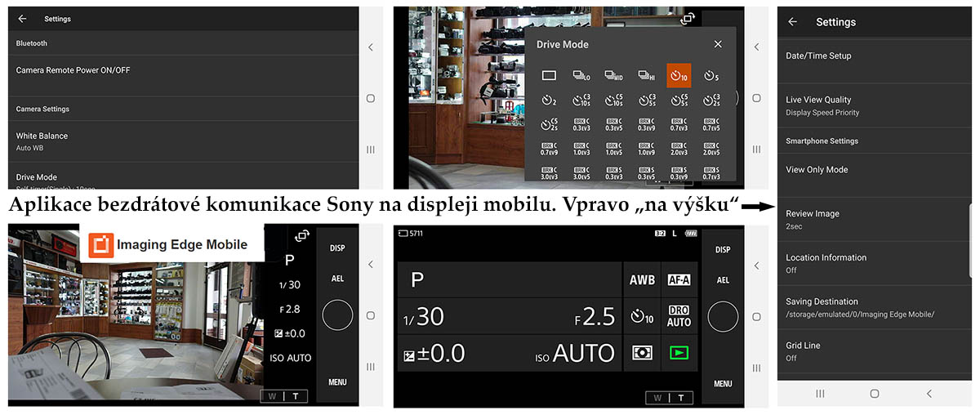This screenshot has height=415, width=980.
Task: Zoom wide with W in live view screen
Action: 272,397
